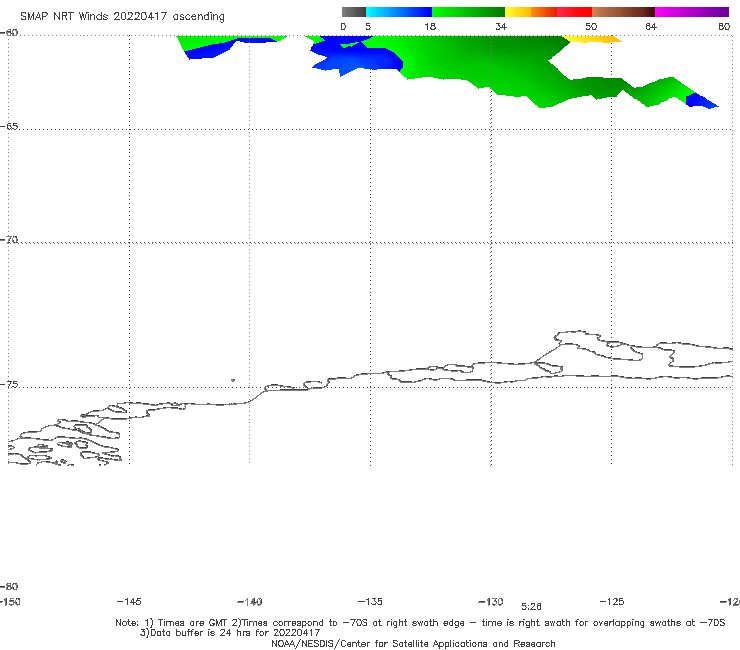Image resolution: width=740 pixels, height=650 pixels.
Task: Click the magenta-purple segment of the color bar
Action: pyautogui.click(x=692, y=12)
